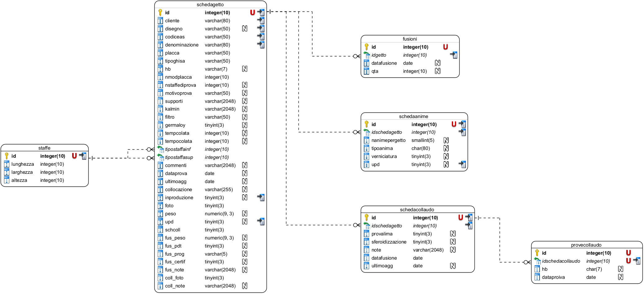Click the unique U marker on fusioni id
This screenshot has height=294, width=644.
pyautogui.click(x=445, y=47)
